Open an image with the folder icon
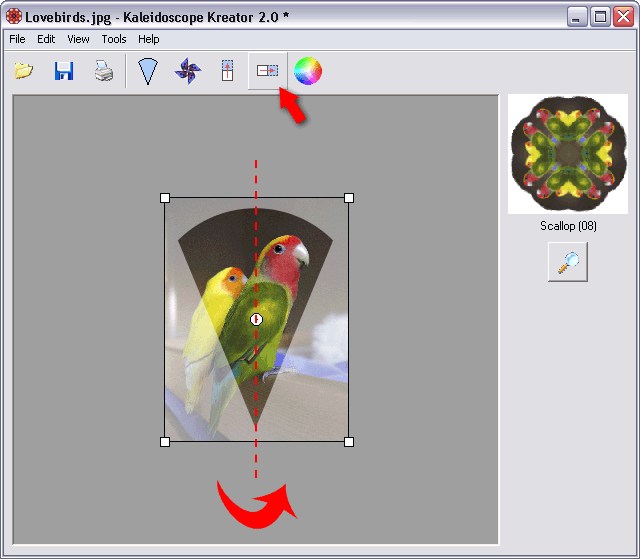 (24, 71)
